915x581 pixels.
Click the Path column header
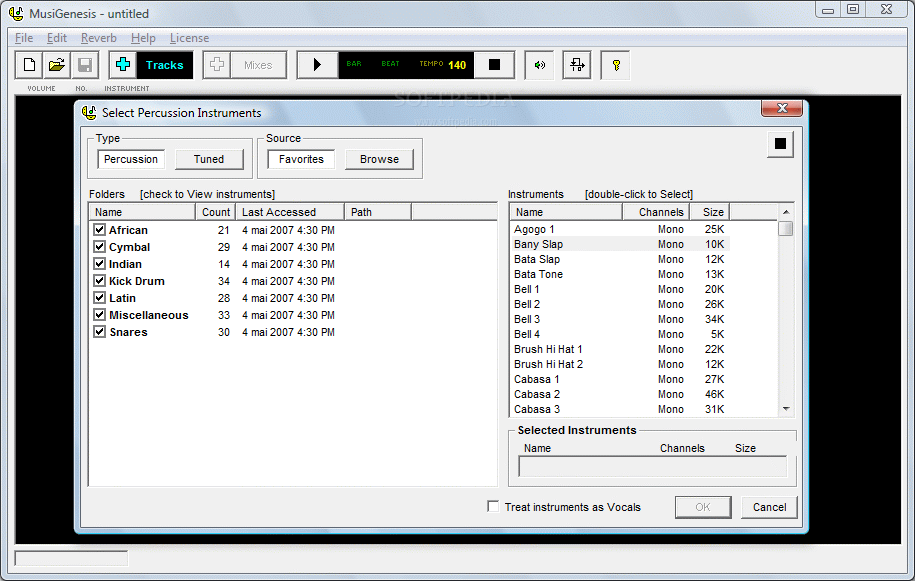[x=378, y=212]
